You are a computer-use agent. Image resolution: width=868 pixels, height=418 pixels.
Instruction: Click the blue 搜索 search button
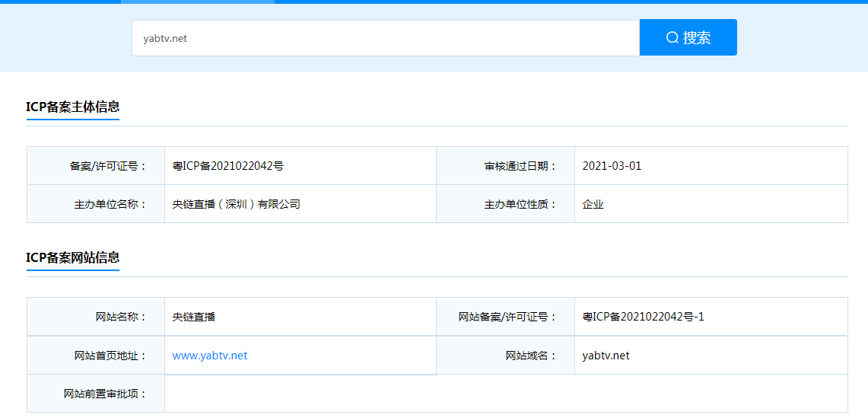coord(688,38)
